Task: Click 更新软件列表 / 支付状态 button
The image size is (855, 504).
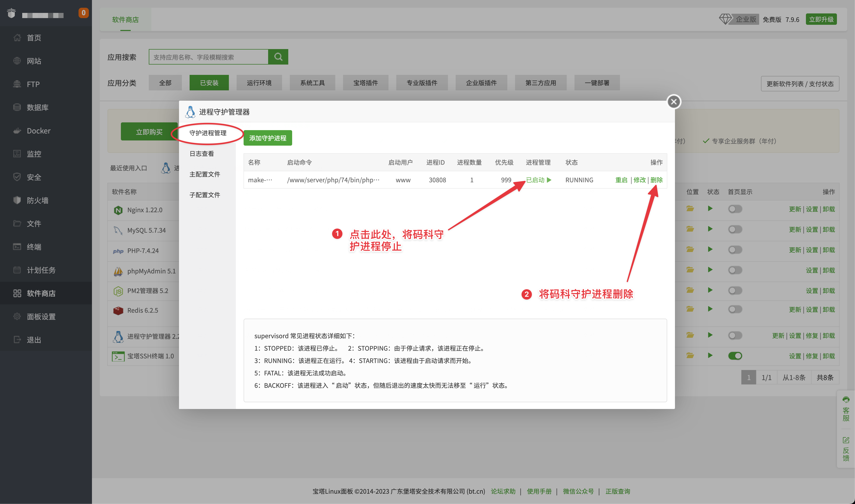Action: pos(800,84)
